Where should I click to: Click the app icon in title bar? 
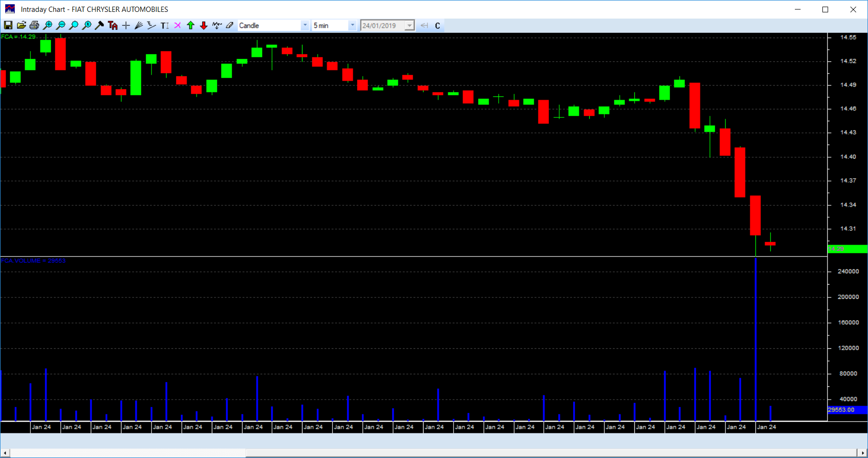[x=10, y=9]
